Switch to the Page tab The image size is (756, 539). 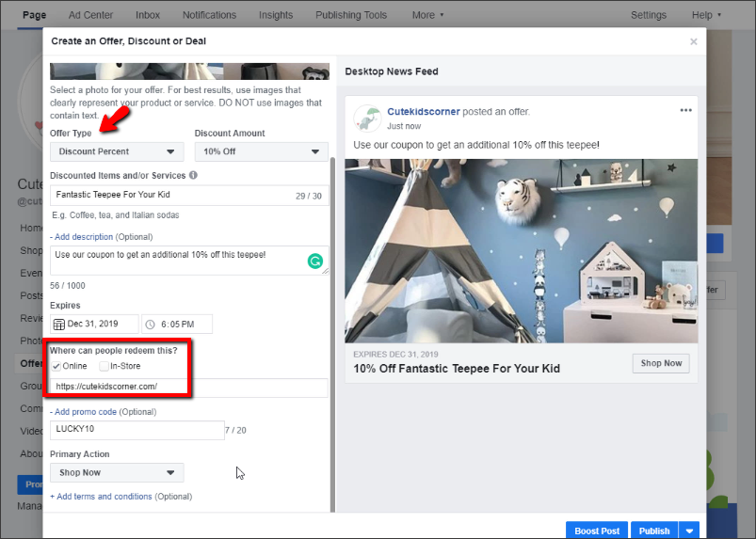click(34, 15)
